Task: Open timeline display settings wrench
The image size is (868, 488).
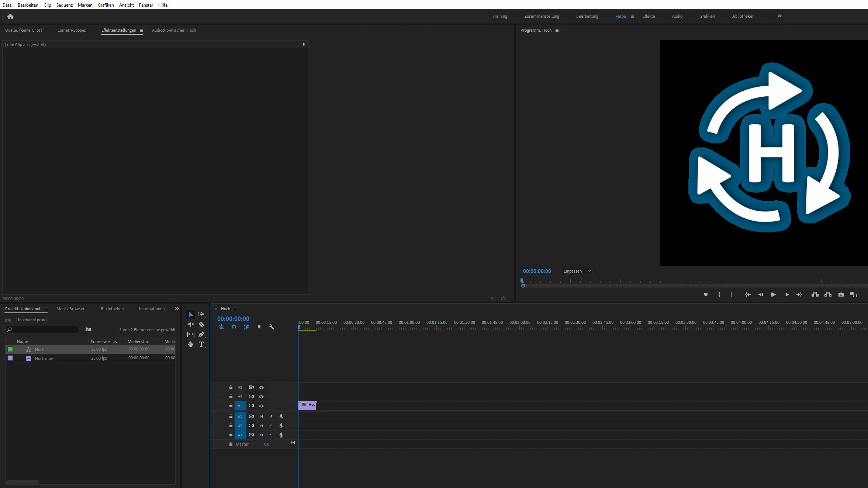Action: (x=272, y=327)
